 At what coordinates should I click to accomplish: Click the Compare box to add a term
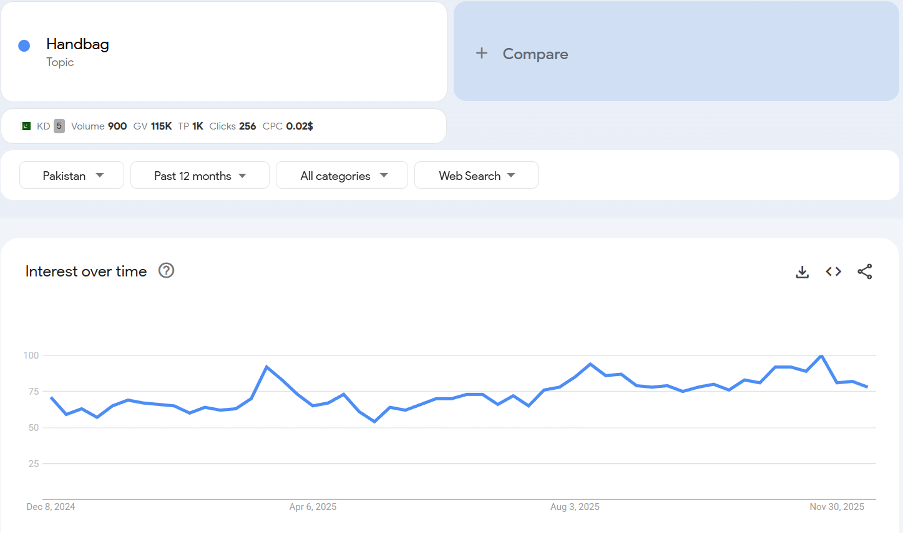click(x=676, y=52)
